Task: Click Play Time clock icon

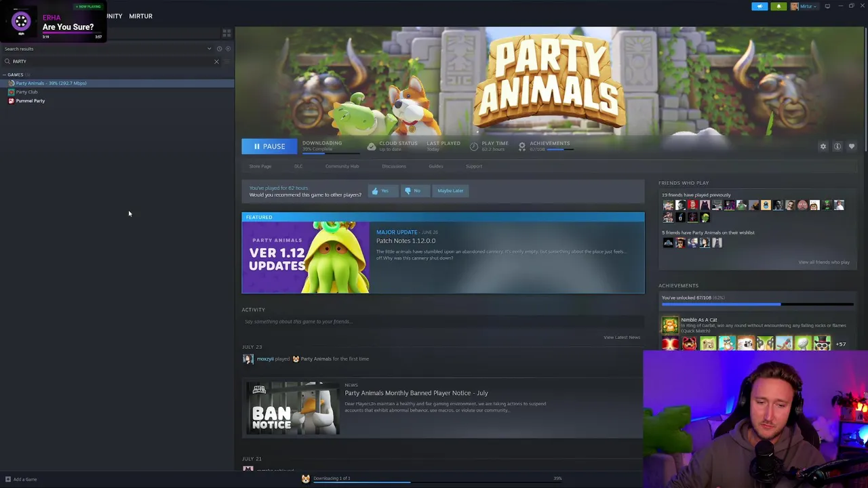Action: tap(474, 146)
